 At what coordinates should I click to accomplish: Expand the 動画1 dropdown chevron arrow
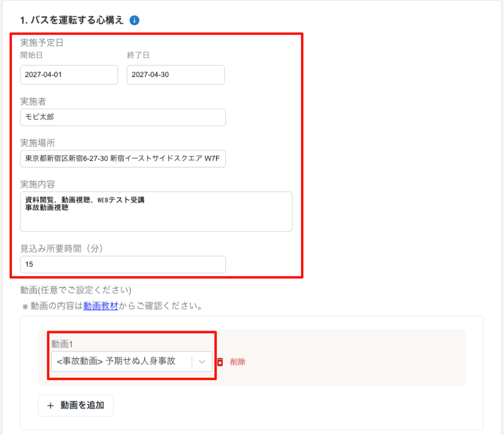point(202,362)
